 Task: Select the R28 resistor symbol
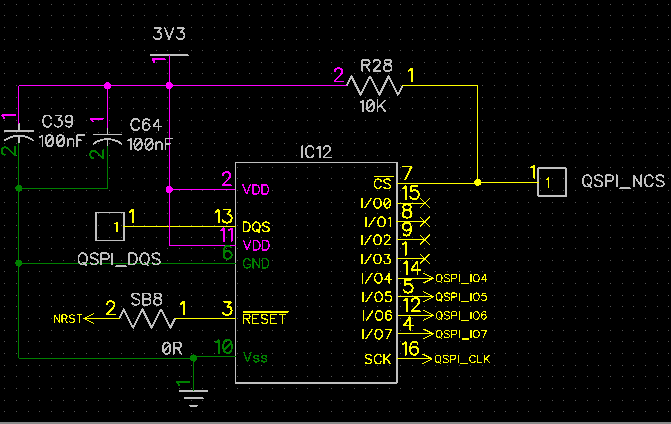click(375, 86)
